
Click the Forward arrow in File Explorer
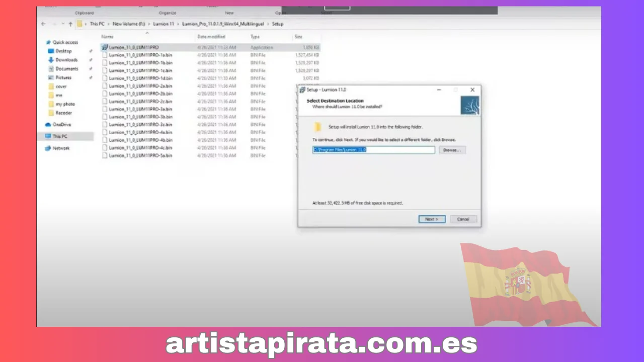click(x=54, y=24)
